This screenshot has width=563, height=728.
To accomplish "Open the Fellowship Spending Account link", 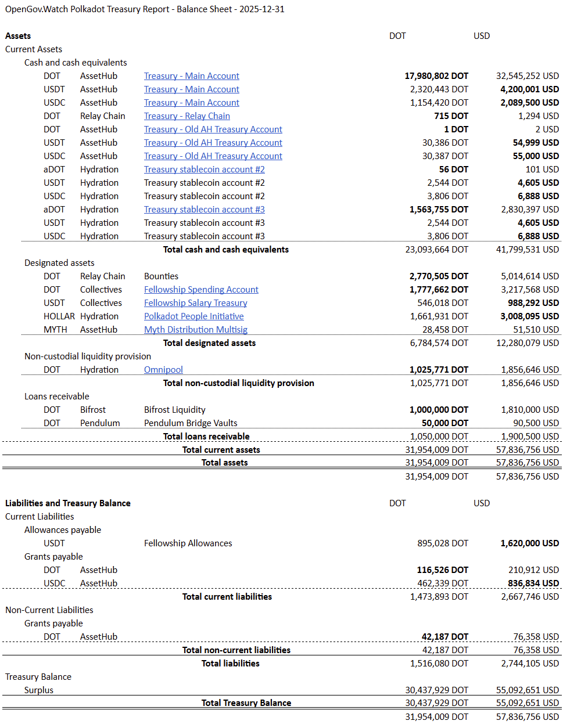I will point(201,290).
